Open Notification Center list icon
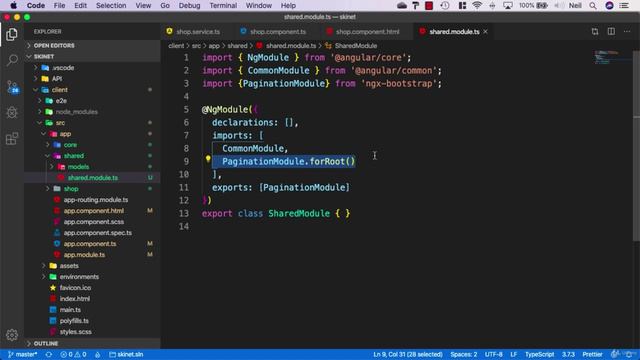 [624, 5]
